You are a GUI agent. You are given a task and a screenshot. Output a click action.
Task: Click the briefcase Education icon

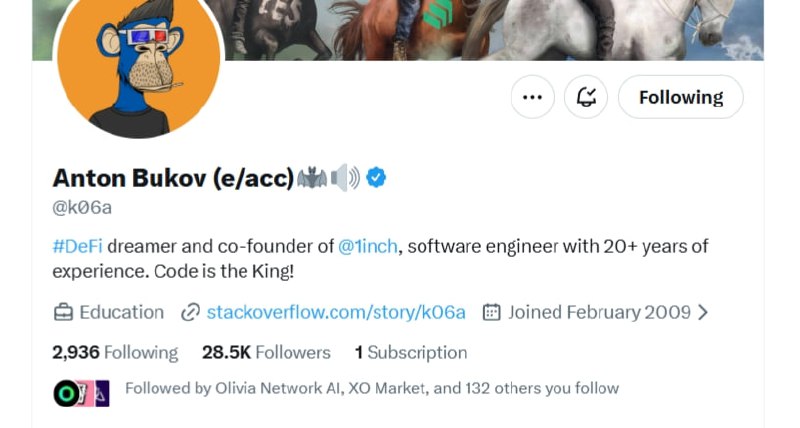click(x=63, y=312)
